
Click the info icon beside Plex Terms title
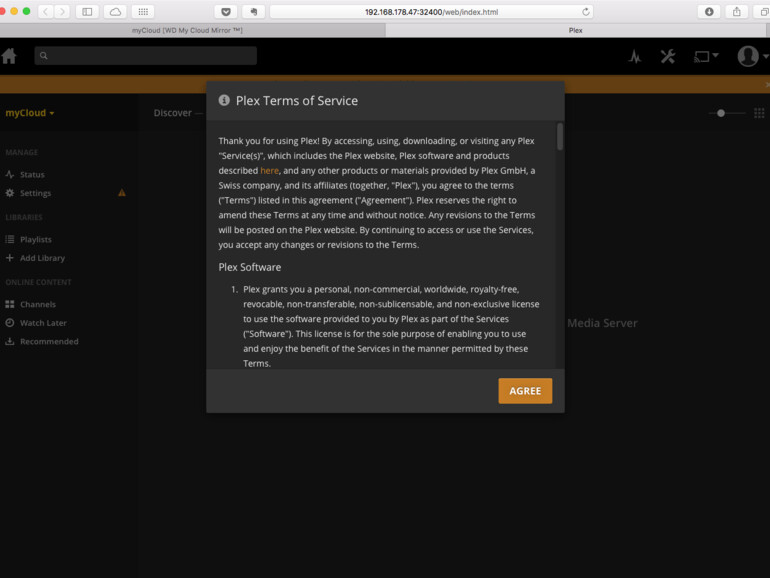[224, 100]
